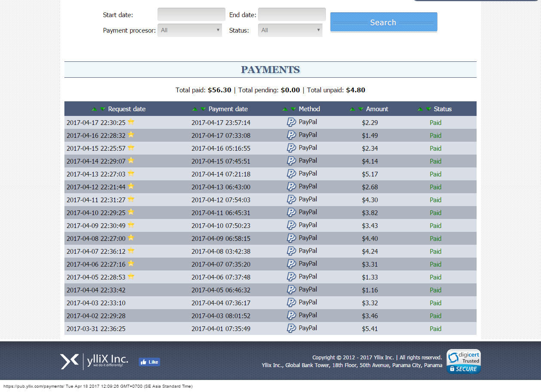The height and width of the screenshot is (392, 541).
Task: Click the PAYMENTS section heading
Action: tap(270, 70)
